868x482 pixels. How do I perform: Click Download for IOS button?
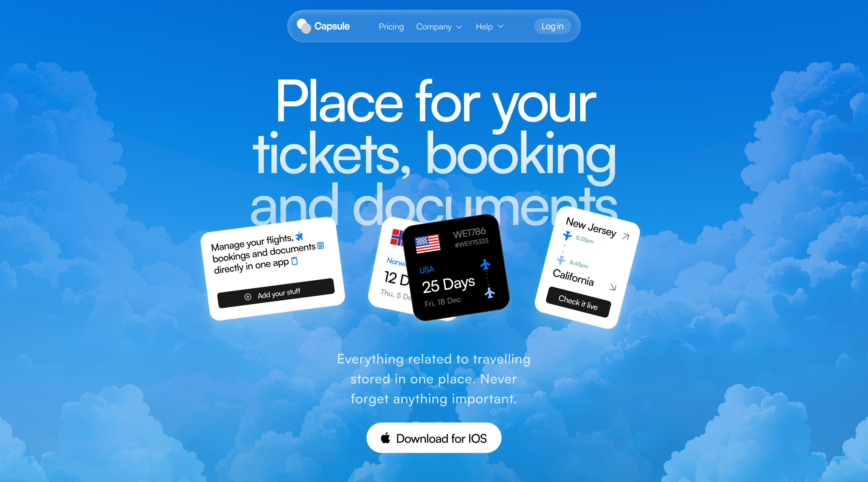click(434, 438)
